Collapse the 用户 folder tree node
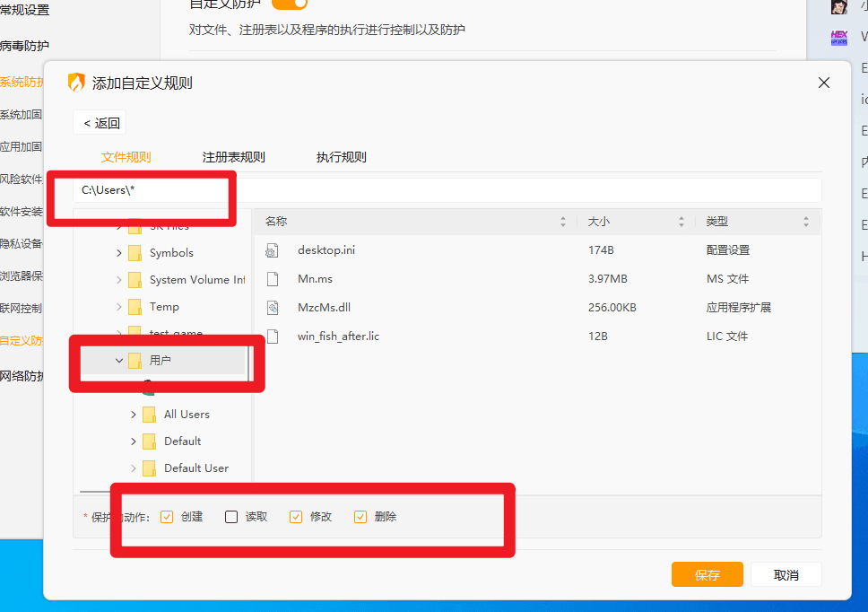 pyautogui.click(x=119, y=361)
